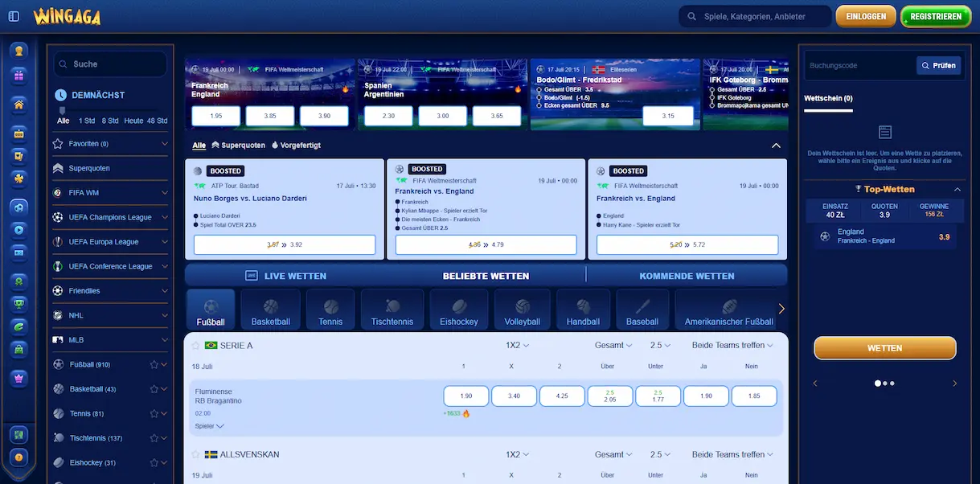Click the orange Wetten button
Viewport: 980px width, 484px height.
point(884,348)
